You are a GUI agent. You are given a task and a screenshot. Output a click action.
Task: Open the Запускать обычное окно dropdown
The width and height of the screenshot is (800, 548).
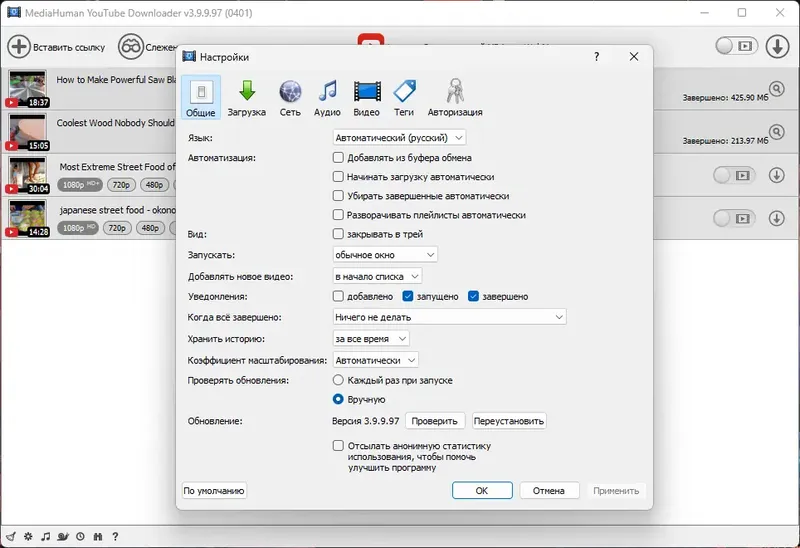385,255
